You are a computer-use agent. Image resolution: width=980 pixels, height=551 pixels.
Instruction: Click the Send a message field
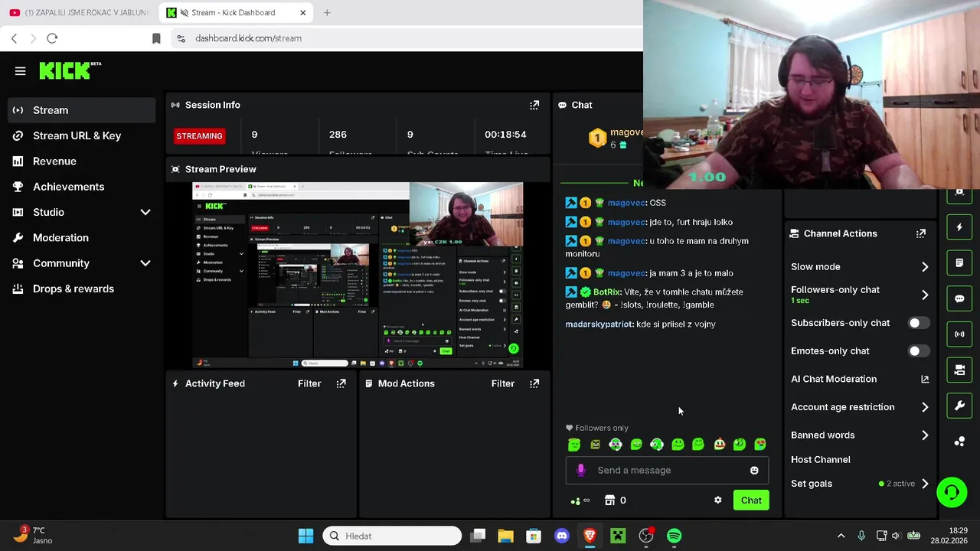click(668, 471)
